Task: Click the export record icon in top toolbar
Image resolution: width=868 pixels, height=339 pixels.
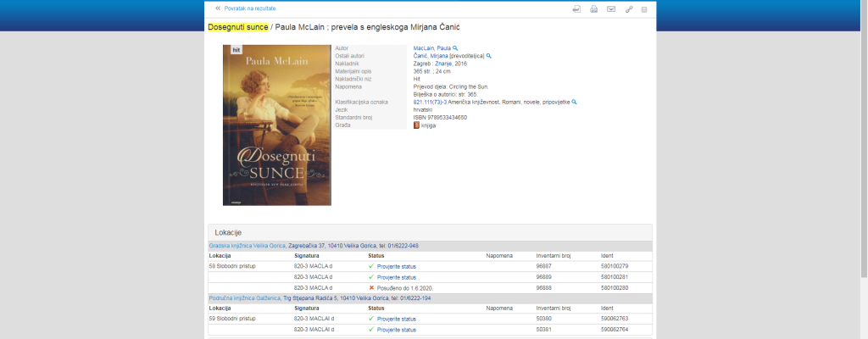Action: [x=576, y=8]
